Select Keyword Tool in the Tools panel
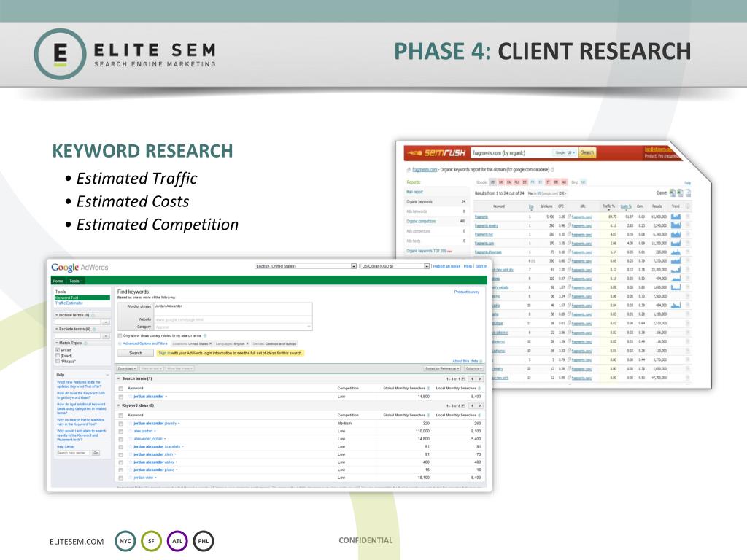The image size is (747, 560). [x=82, y=297]
